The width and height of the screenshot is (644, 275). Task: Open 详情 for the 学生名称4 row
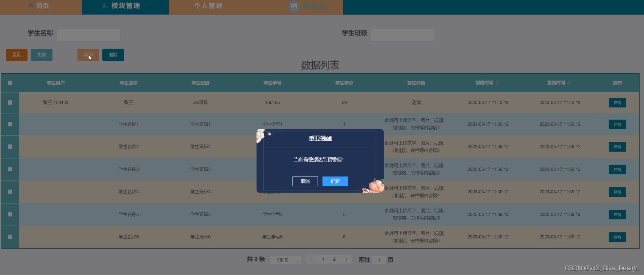pos(617,192)
